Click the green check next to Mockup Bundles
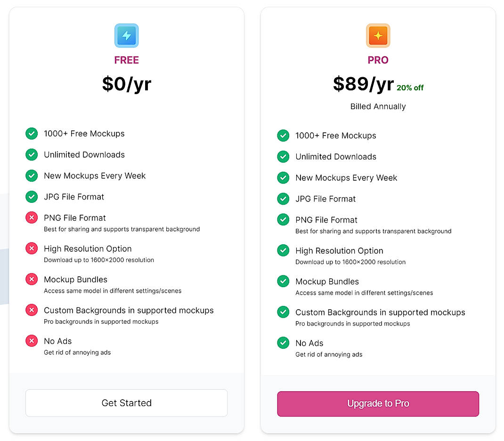 (x=283, y=281)
